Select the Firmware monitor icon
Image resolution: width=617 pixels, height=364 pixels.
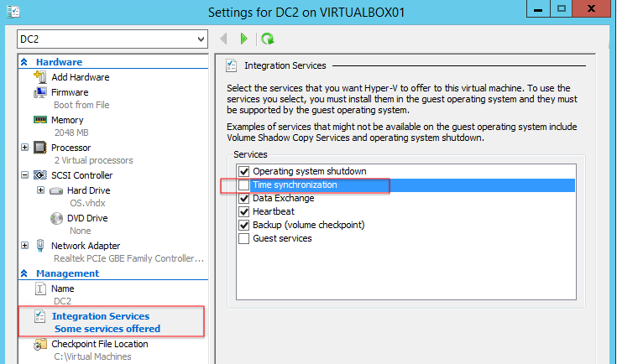pos(40,92)
